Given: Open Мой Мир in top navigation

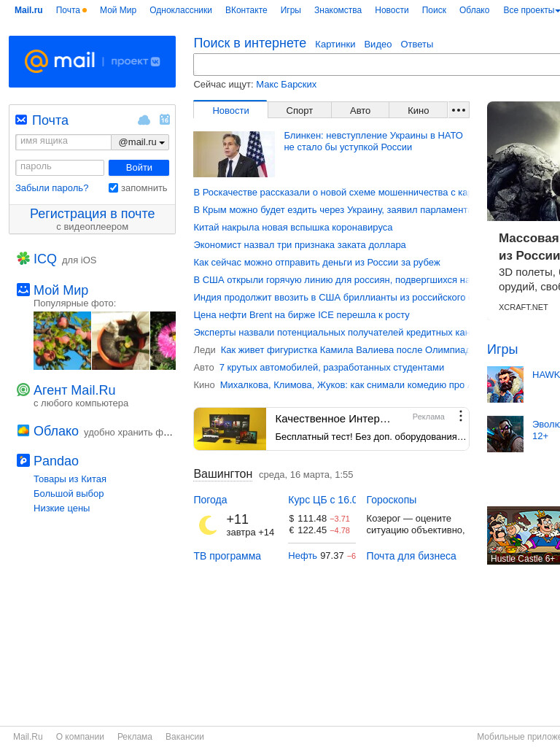Looking at the screenshot, I should (118, 10).
